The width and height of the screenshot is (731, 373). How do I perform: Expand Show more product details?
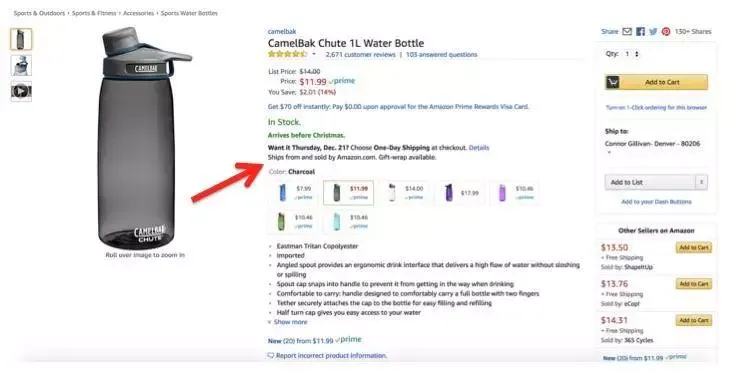click(x=288, y=322)
